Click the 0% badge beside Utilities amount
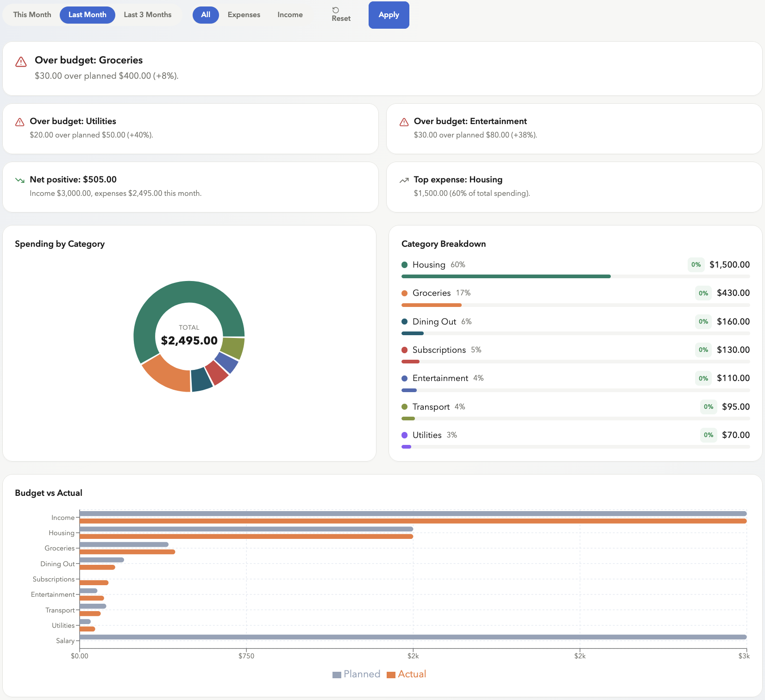Screen dimensions: 765x700 709,435
